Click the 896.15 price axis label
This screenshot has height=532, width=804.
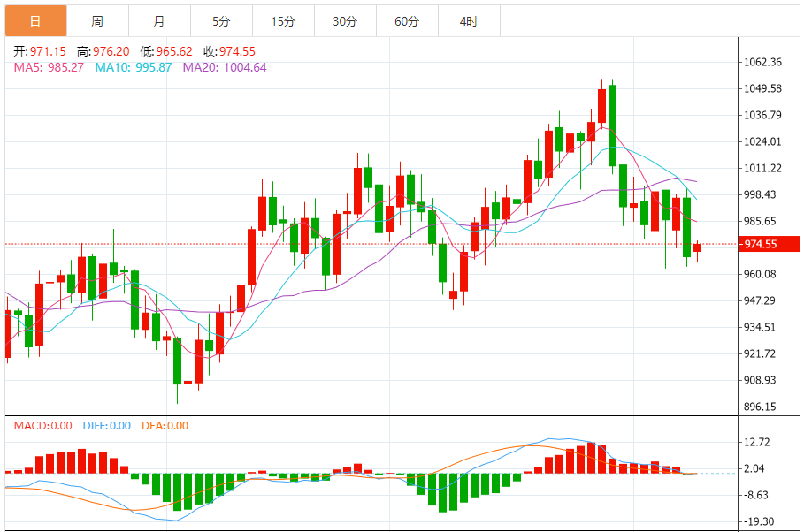[x=760, y=407]
